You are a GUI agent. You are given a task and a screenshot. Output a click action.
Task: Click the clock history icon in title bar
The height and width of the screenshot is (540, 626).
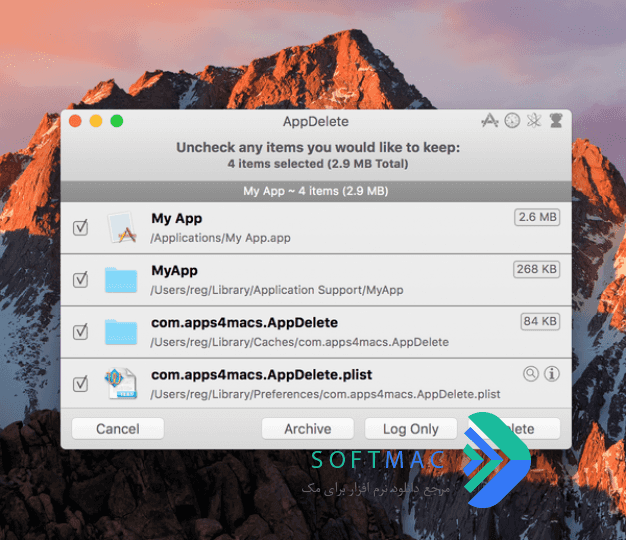(x=512, y=120)
